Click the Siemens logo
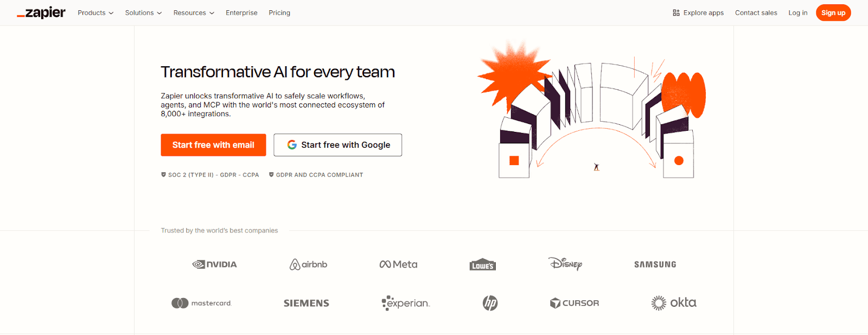The height and width of the screenshot is (335, 868). coord(307,303)
